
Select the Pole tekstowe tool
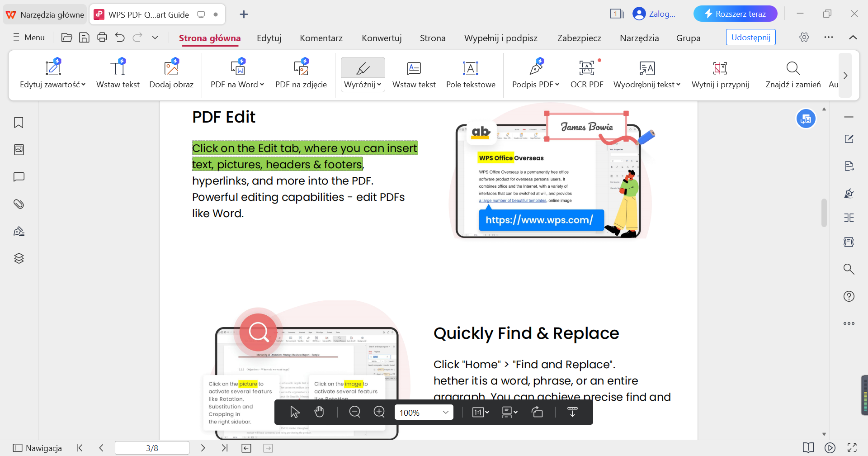pyautogui.click(x=471, y=73)
